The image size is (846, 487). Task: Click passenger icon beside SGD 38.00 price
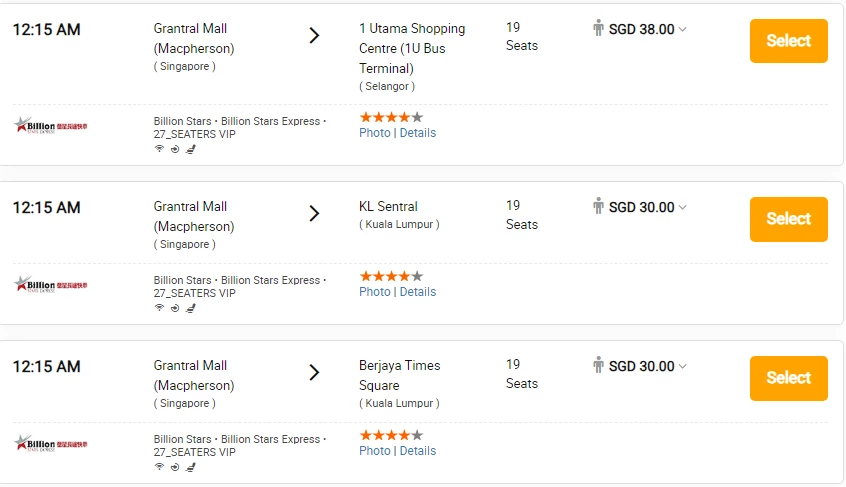point(598,28)
